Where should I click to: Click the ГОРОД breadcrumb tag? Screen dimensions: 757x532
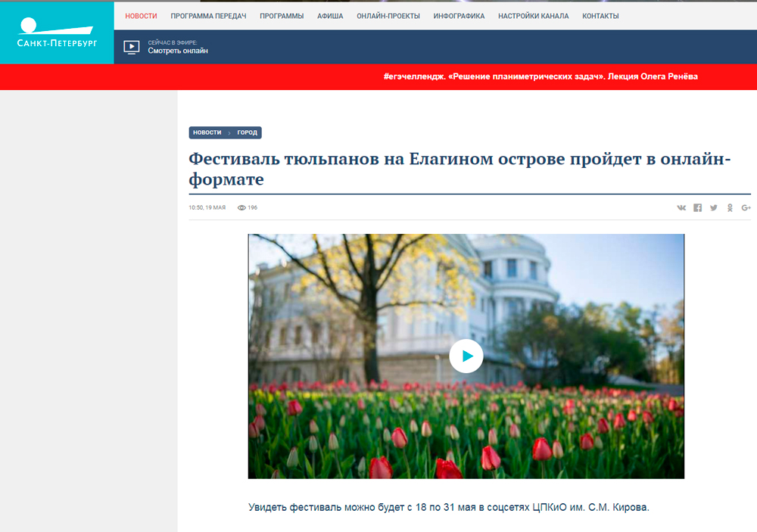(247, 132)
